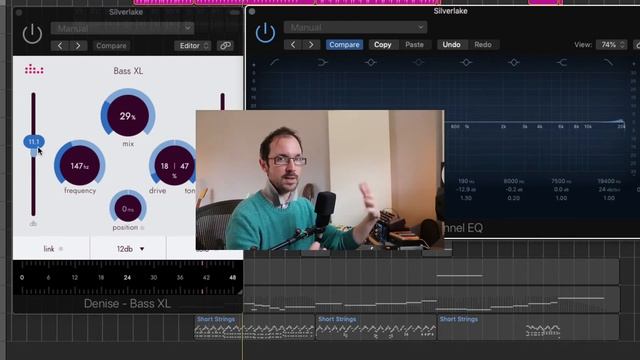
Task: Select the first Short Strings region
Action: tap(255, 327)
